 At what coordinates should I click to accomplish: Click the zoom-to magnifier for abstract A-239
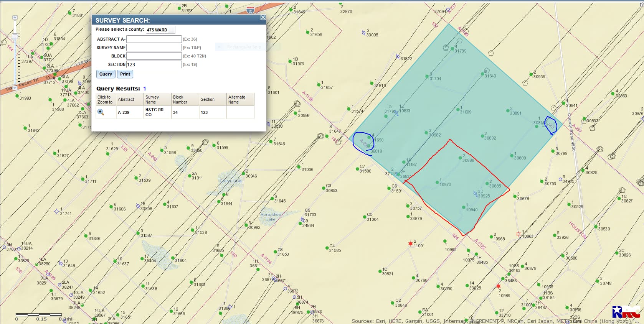pos(101,112)
